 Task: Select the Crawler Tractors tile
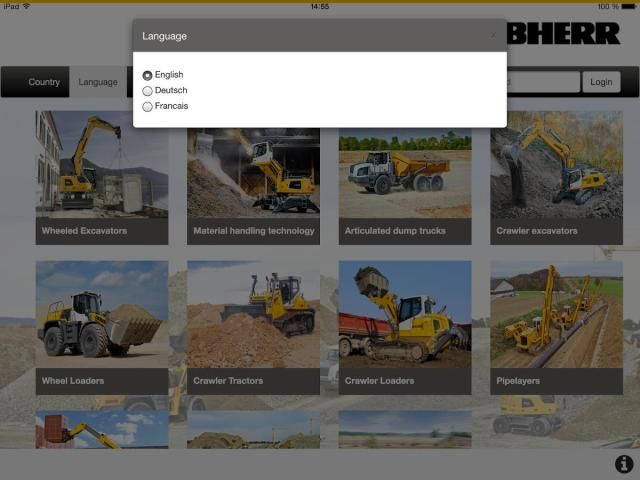253,327
